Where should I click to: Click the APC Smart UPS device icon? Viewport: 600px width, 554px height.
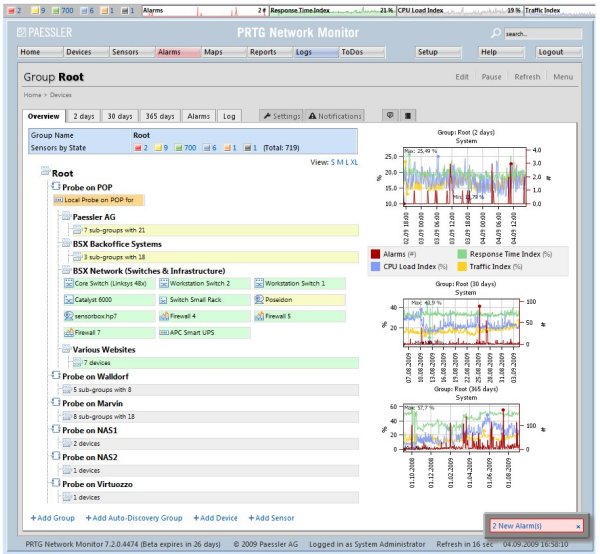tap(164, 332)
